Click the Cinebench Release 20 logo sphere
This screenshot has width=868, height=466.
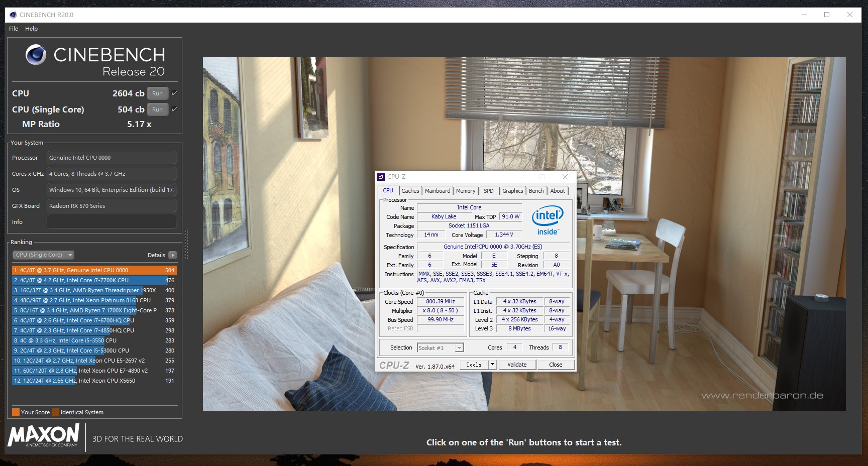click(36, 55)
